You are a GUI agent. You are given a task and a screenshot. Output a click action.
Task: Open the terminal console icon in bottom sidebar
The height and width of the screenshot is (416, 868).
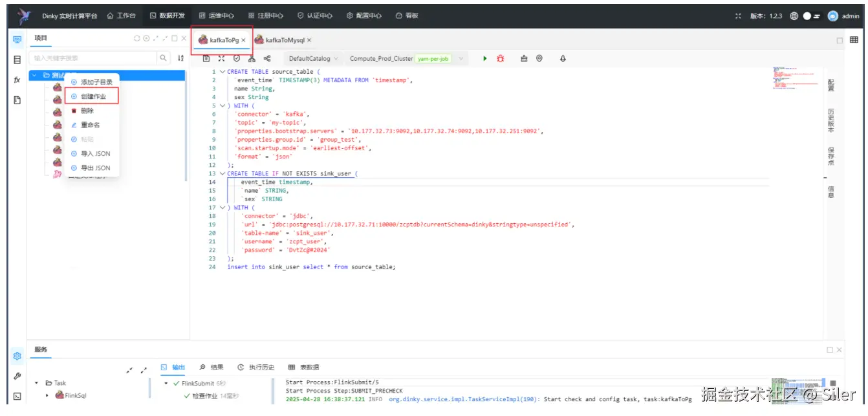(x=17, y=396)
